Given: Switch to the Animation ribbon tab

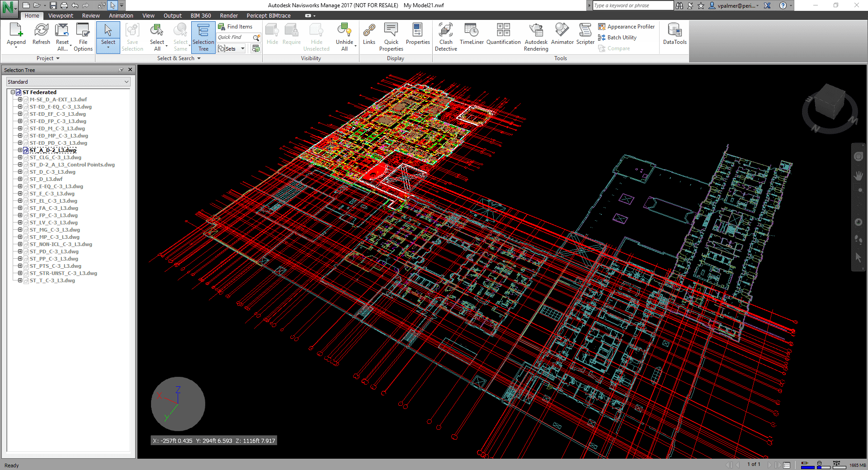Looking at the screenshot, I should click(x=121, y=16).
